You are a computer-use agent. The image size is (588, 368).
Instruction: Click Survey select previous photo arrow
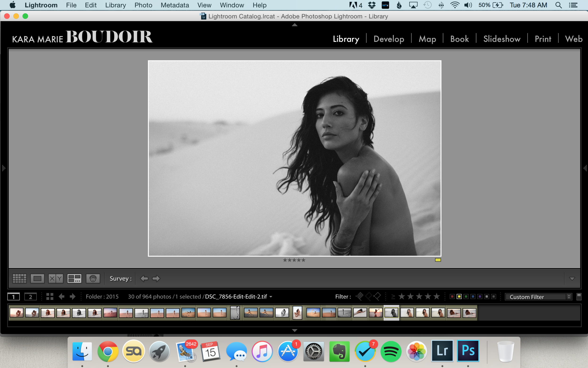click(144, 279)
